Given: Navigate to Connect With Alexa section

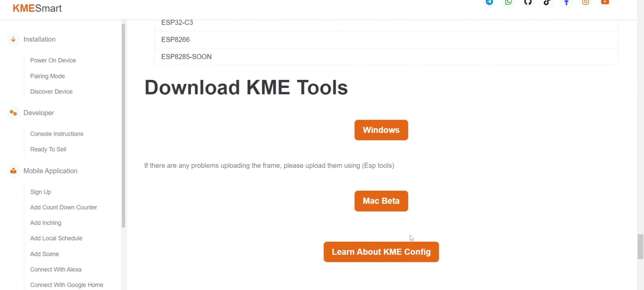Looking at the screenshot, I should click(56, 269).
